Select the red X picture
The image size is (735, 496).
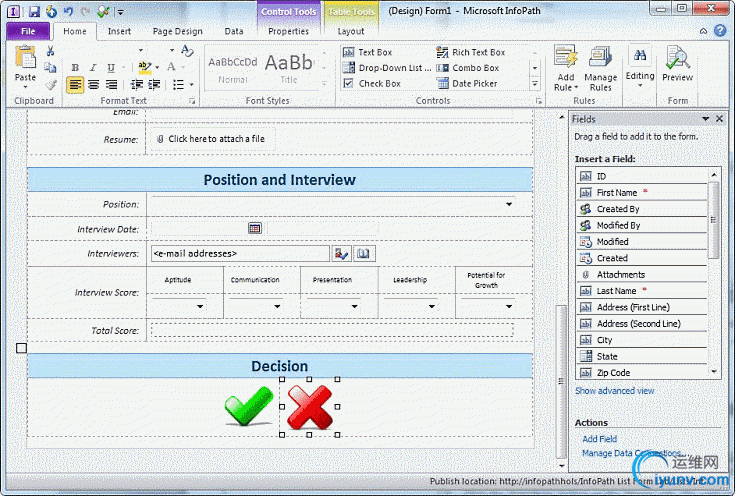tap(310, 407)
